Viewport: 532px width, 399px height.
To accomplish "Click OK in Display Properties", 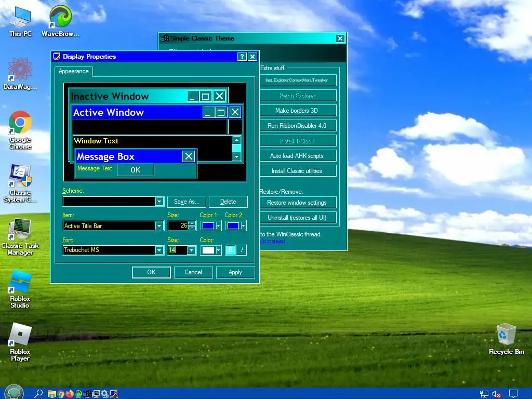I will pyautogui.click(x=151, y=272).
